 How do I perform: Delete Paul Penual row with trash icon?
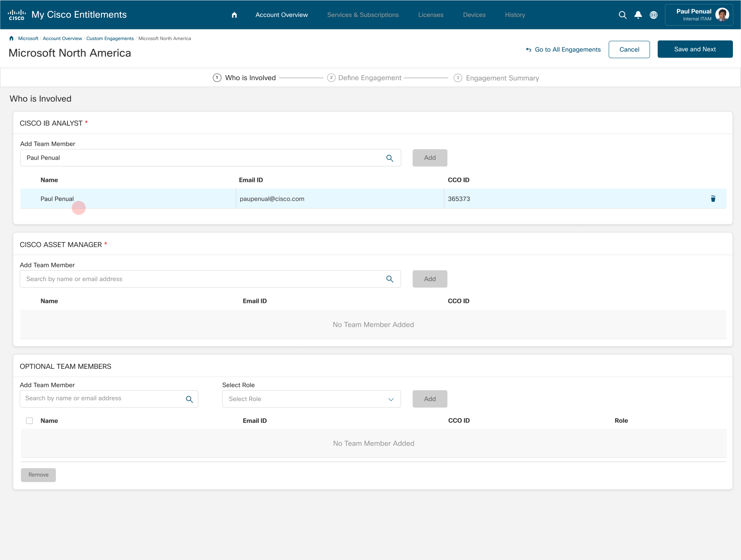[713, 199]
